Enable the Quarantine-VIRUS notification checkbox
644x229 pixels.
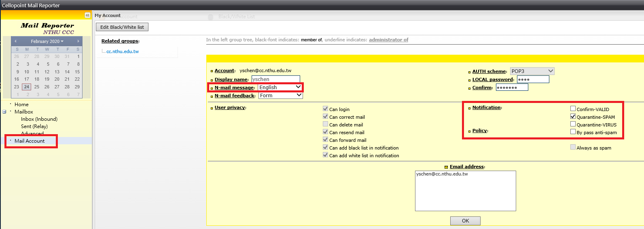coord(573,124)
